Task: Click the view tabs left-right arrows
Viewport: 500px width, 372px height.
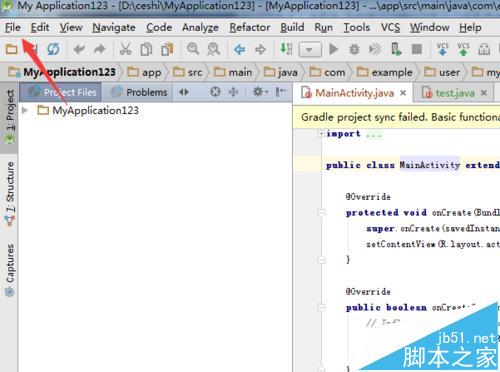Action: pyautogui.click(x=184, y=92)
